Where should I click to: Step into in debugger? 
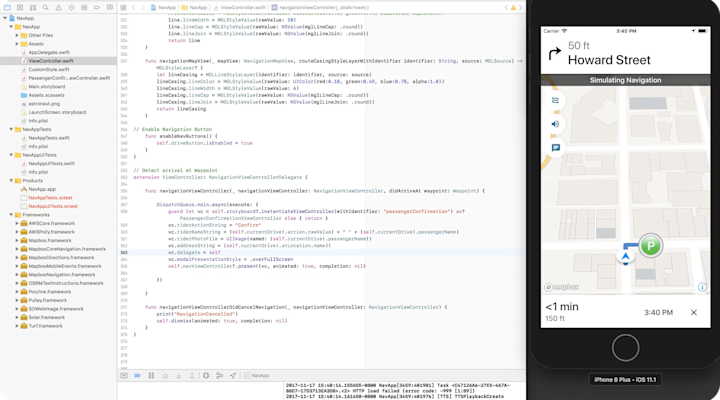(x=179, y=375)
